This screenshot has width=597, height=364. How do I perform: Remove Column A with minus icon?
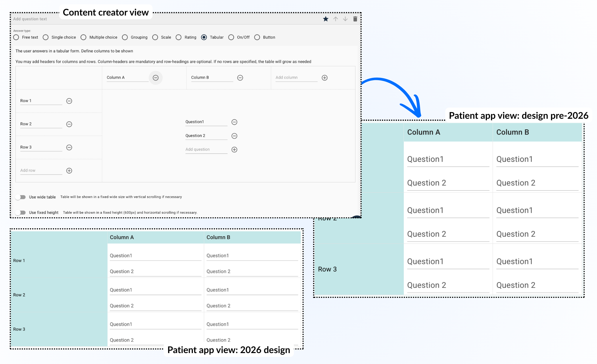(x=156, y=78)
